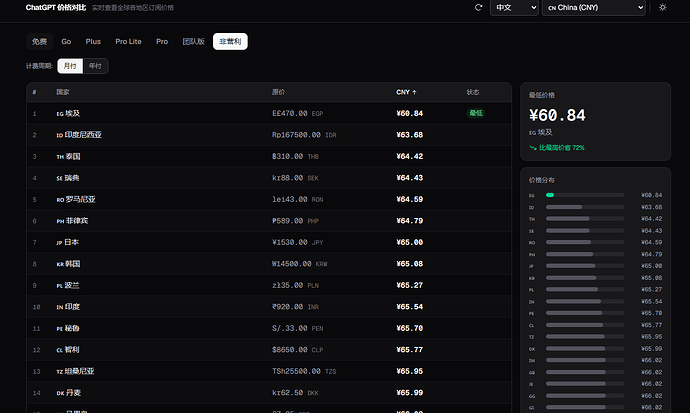This screenshot has height=413, width=690.
Task: Click the large ¥60.84 lowest price
Action: coord(557,115)
